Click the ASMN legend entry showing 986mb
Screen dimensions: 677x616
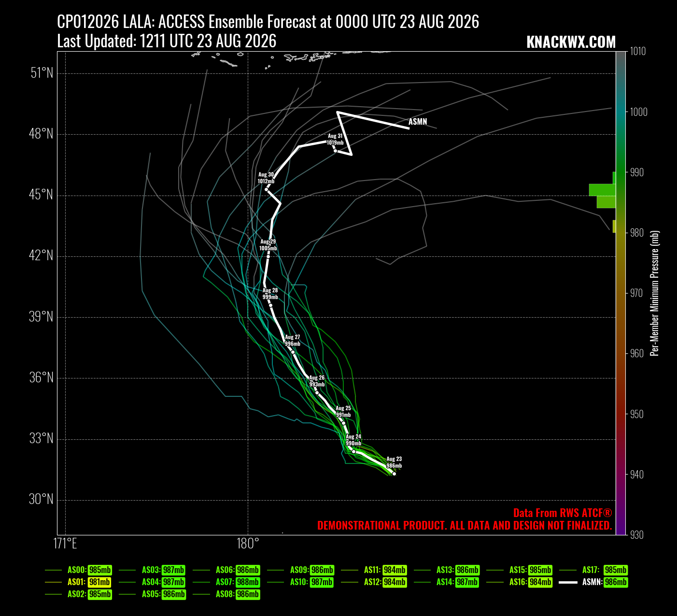[593, 582]
